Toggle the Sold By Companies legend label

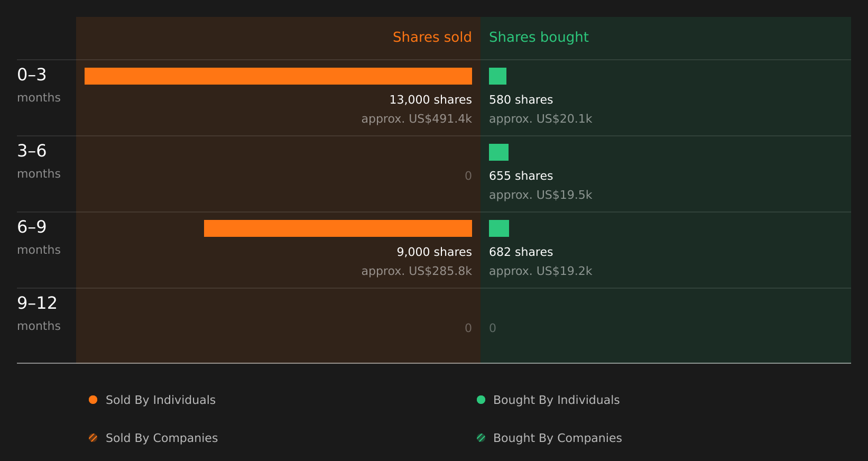[162, 438]
